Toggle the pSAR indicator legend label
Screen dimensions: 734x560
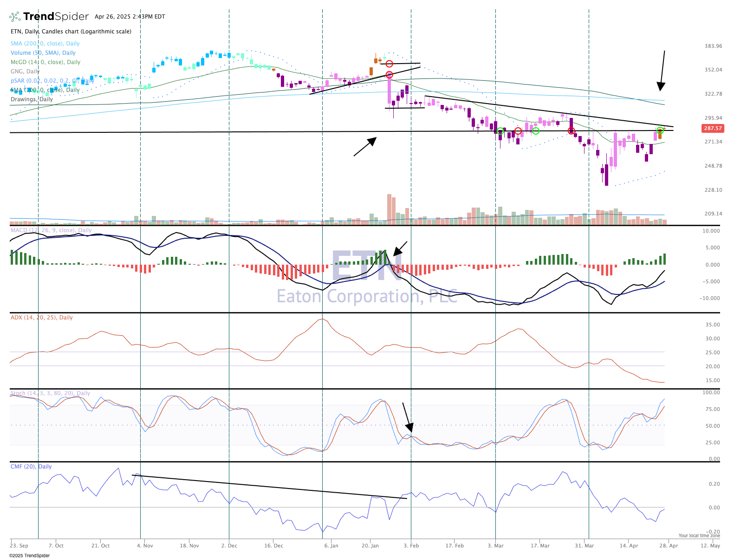coord(52,81)
